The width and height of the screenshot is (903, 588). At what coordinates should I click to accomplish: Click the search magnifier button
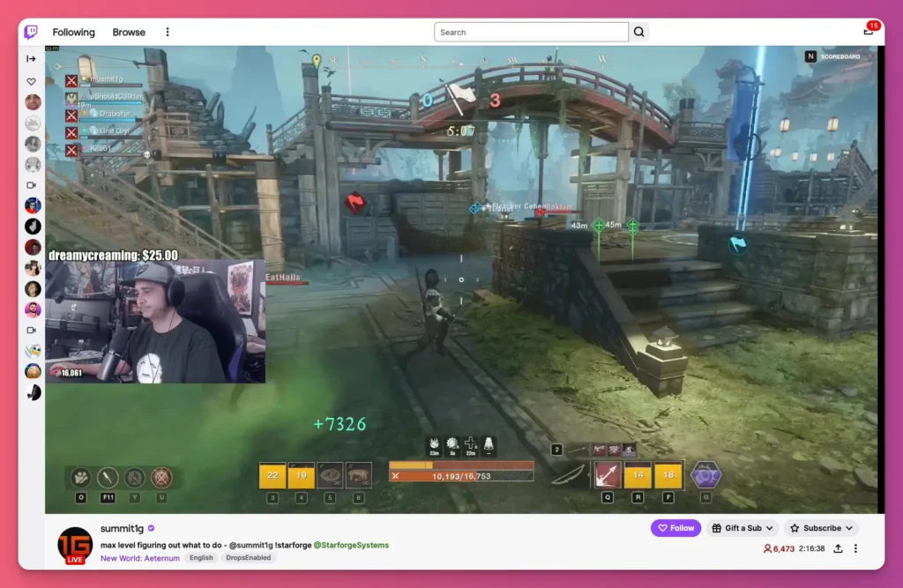pyautogui.click(x=639, y=33)
